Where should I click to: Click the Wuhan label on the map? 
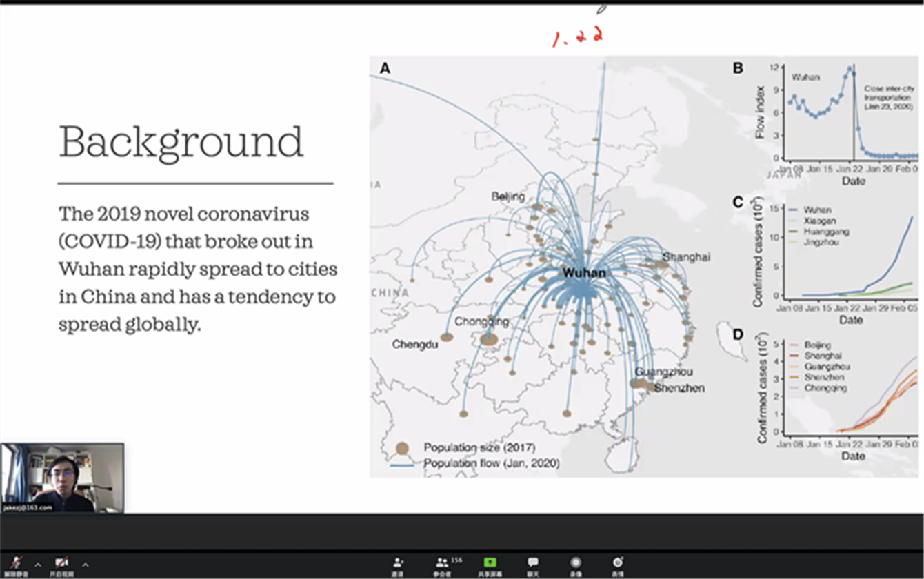click(x=584, y=273)
